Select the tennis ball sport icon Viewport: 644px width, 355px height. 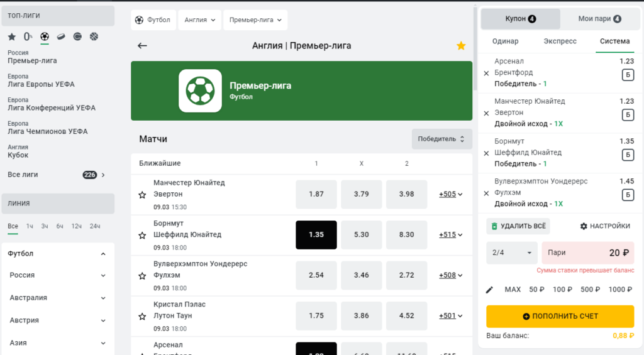tap(77, 37)
